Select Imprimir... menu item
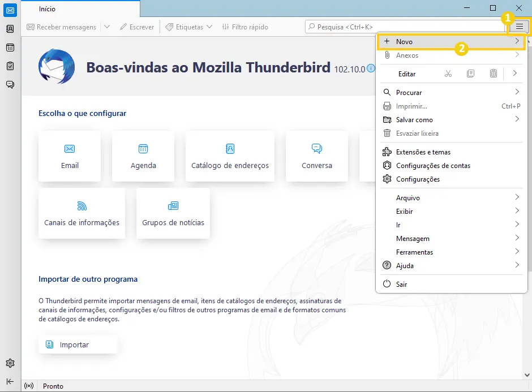 (x=451, y=106)
